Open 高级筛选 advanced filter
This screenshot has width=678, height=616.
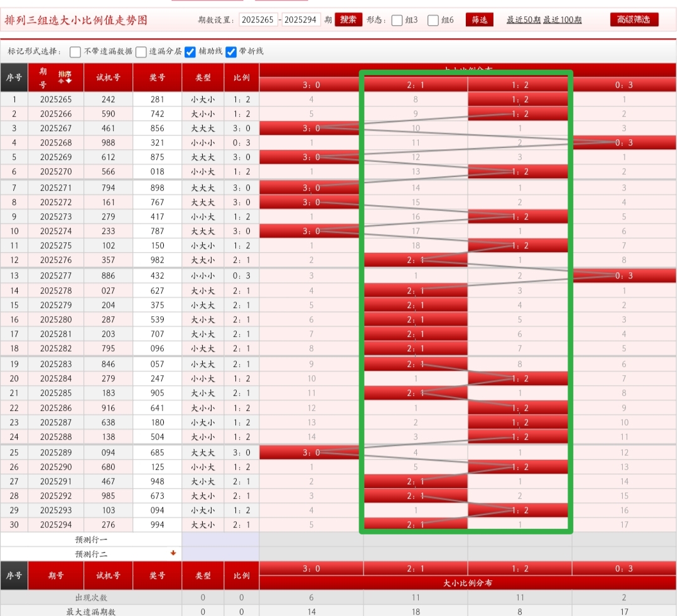click(634, 19)
